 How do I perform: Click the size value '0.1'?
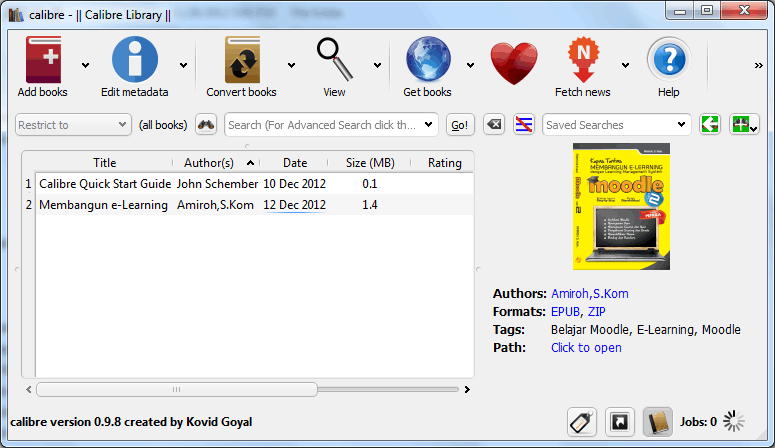(370, 184)
